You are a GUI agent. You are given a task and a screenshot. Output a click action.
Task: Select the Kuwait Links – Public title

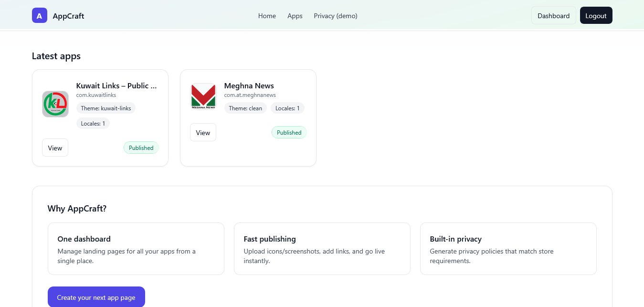pyautogui.click(x=116, y=86)
